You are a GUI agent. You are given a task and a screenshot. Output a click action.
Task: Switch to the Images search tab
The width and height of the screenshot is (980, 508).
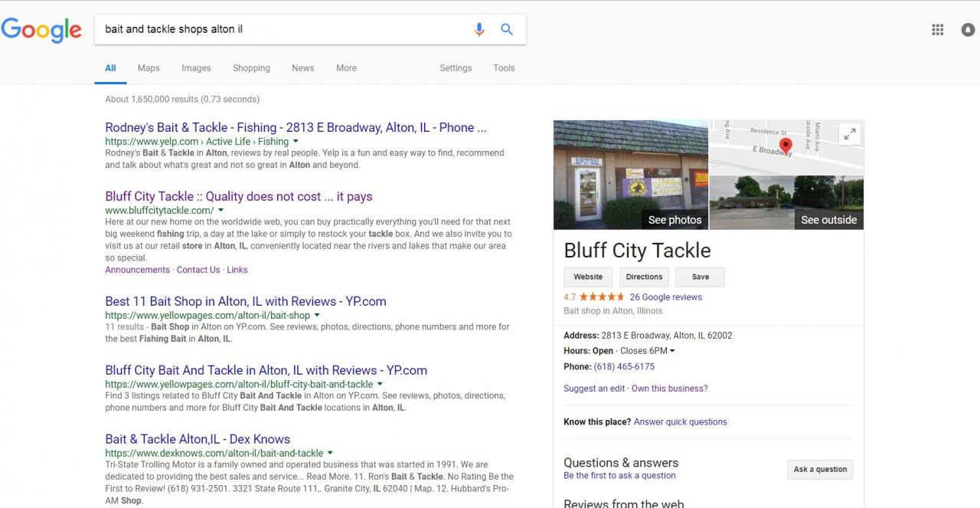(x=196, y=68)
